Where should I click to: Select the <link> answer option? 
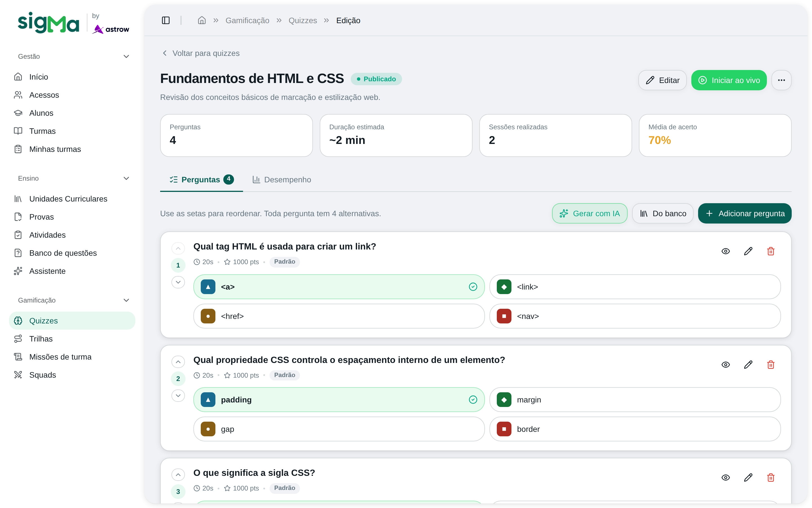(635, 286)
